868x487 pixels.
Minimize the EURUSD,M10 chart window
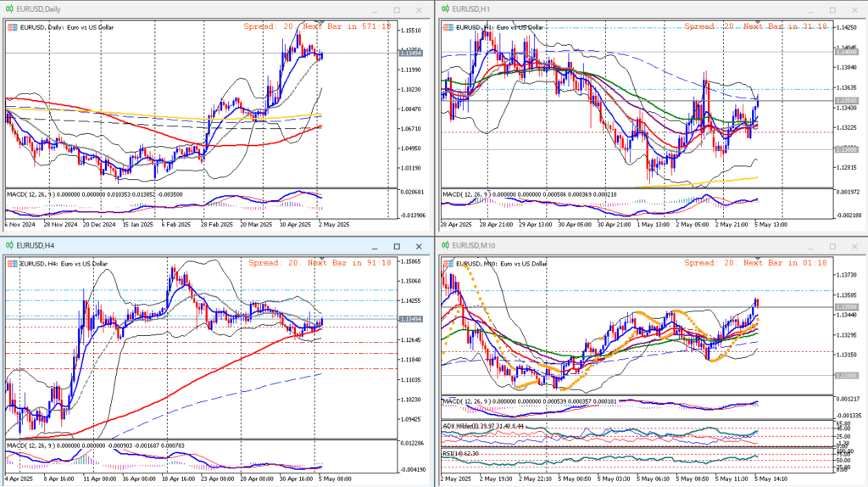(x=810, y=247)
